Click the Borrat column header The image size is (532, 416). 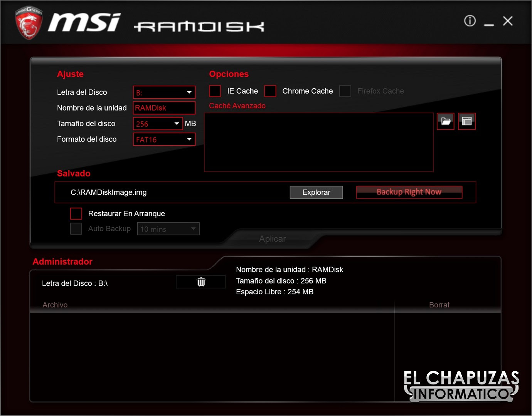(439, 305)
